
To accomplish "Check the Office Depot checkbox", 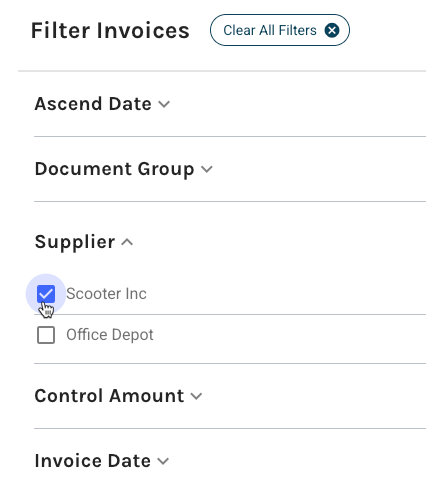I will 46,335.
